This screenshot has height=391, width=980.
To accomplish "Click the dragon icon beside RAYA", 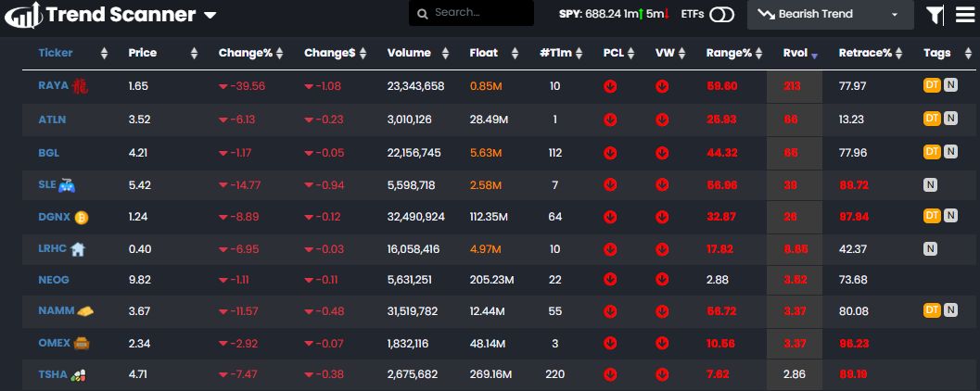I will 80,85.
